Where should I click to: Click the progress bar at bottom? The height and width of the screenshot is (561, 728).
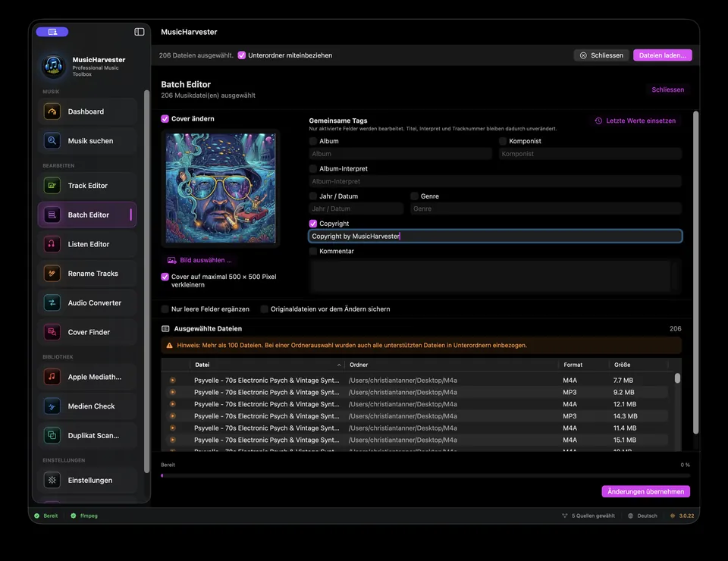425,475
